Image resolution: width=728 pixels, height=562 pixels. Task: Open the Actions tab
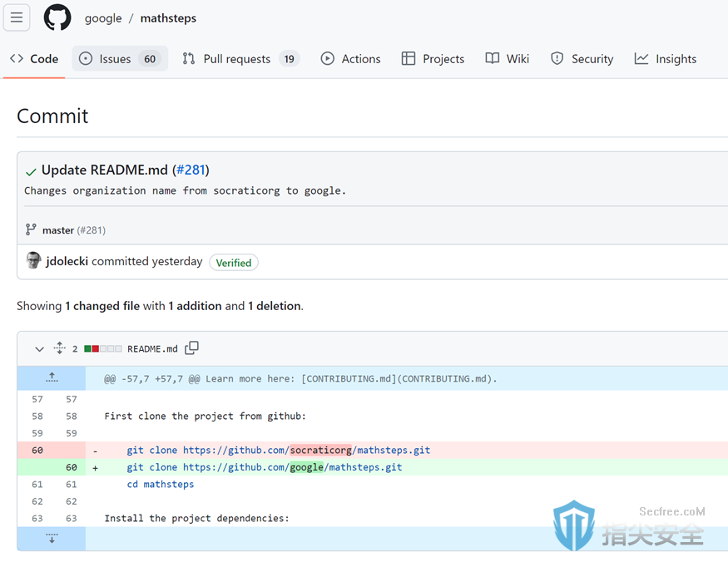click(350, 59)
